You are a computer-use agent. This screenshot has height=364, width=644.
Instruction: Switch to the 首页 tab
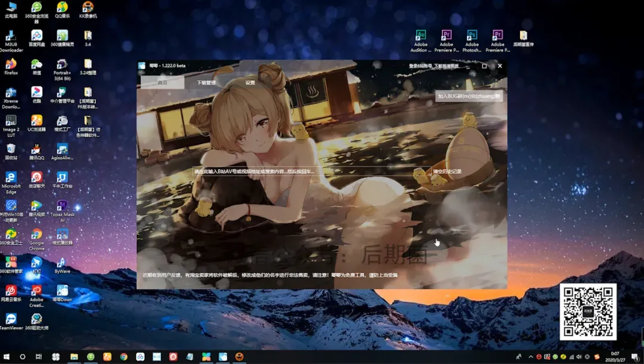click(x=163, y=82)
